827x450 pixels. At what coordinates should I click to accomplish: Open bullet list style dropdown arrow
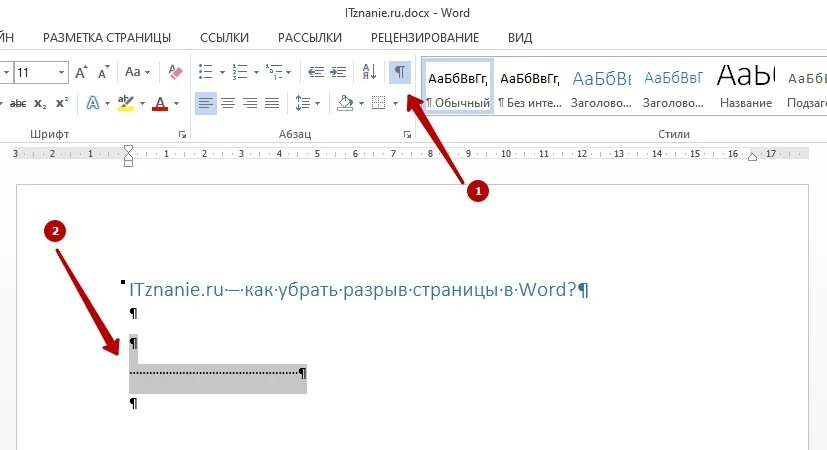(x=222, y=72)
